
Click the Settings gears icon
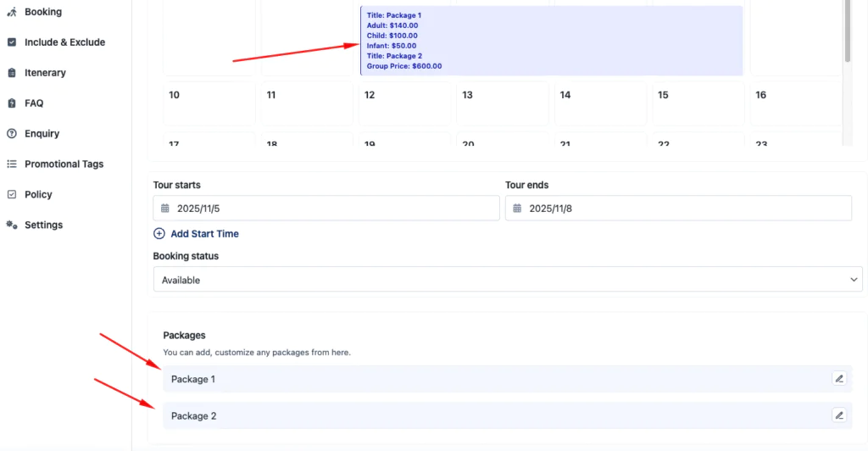coord(12,225)
